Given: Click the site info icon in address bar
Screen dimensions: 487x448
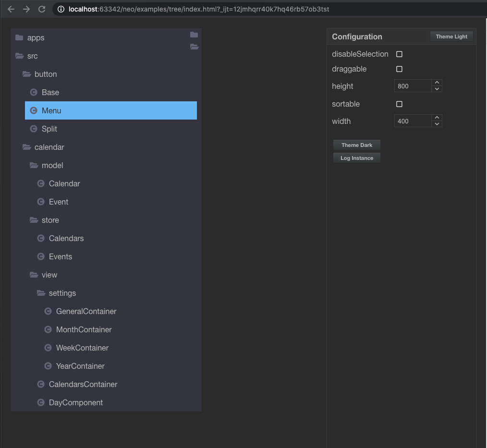Looking at the screenshot, I should (61, 9).
